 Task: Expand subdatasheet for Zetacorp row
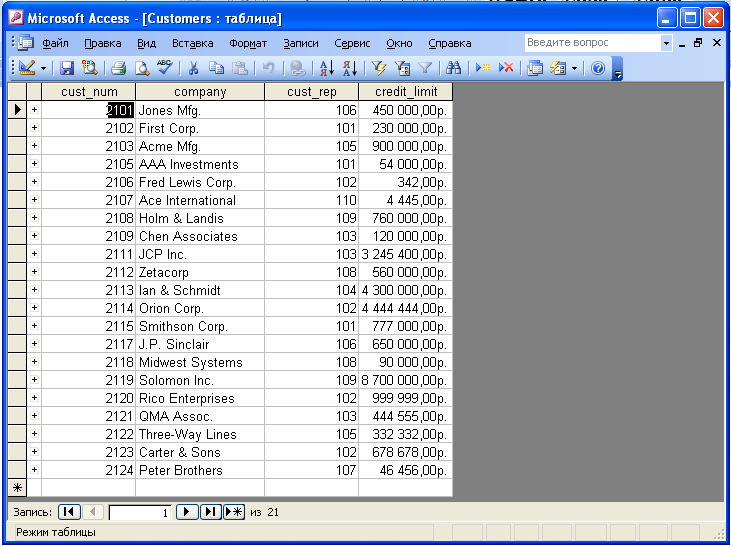click(34, 272)
